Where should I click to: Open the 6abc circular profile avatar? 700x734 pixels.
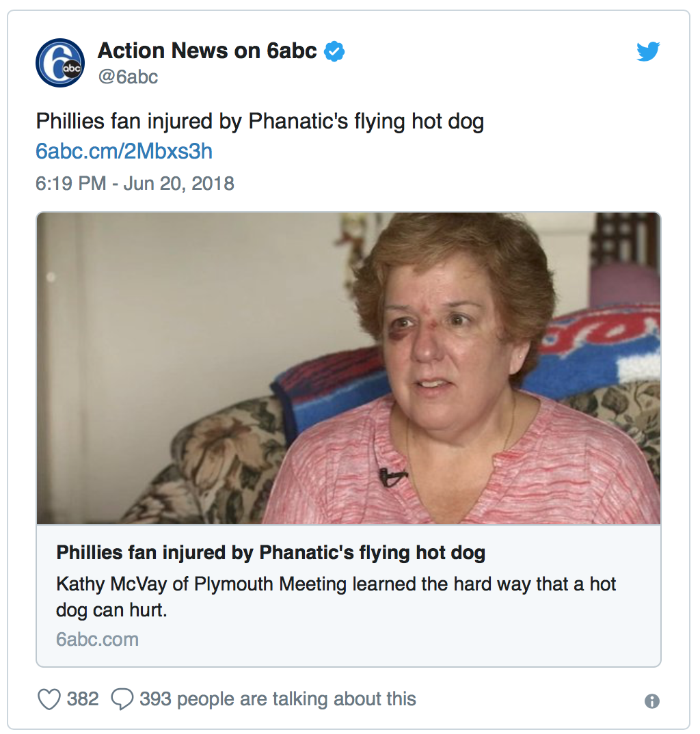coord(60,63)
